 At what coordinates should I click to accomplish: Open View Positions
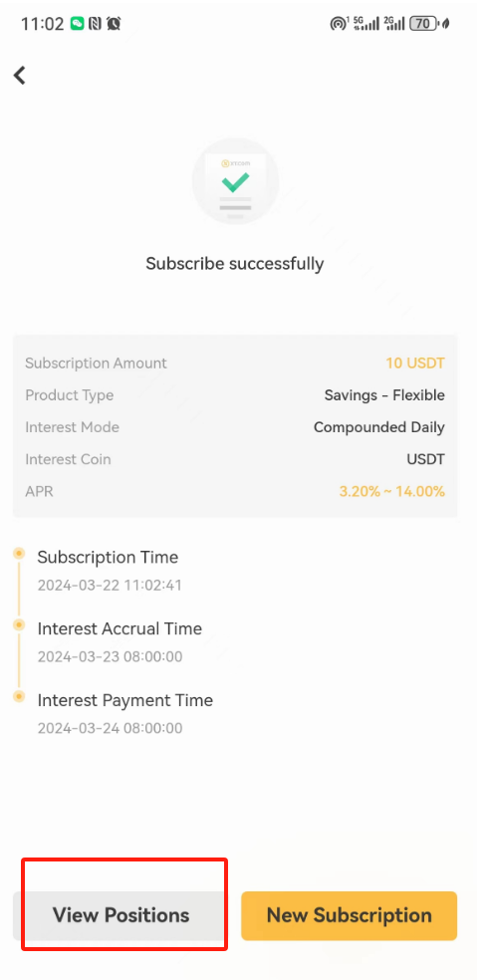pos(119,915)
